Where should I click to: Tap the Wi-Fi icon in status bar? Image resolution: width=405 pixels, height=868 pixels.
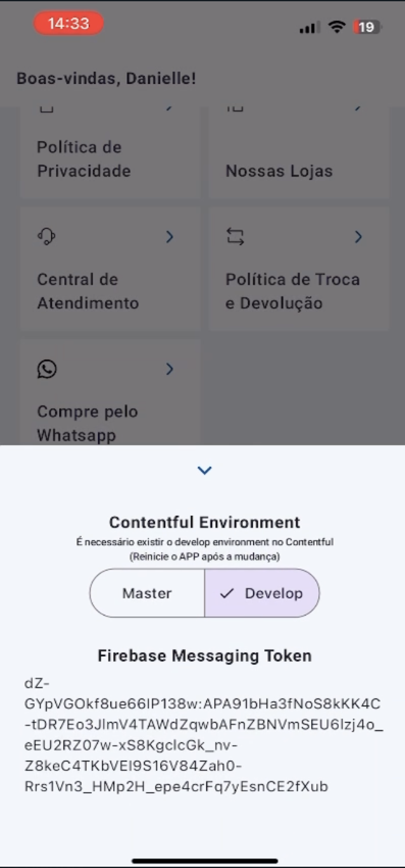coord(337,27)
